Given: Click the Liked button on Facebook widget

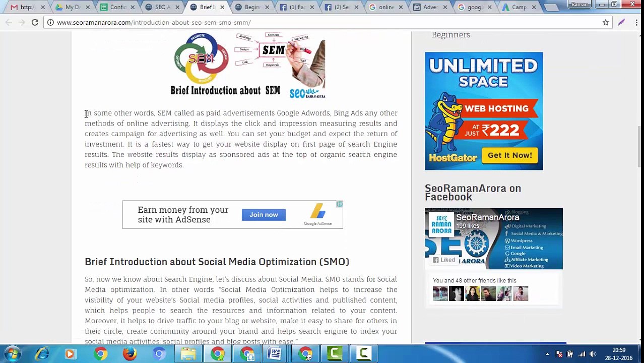Looking at the screenshot, I should tap(444, 260).
